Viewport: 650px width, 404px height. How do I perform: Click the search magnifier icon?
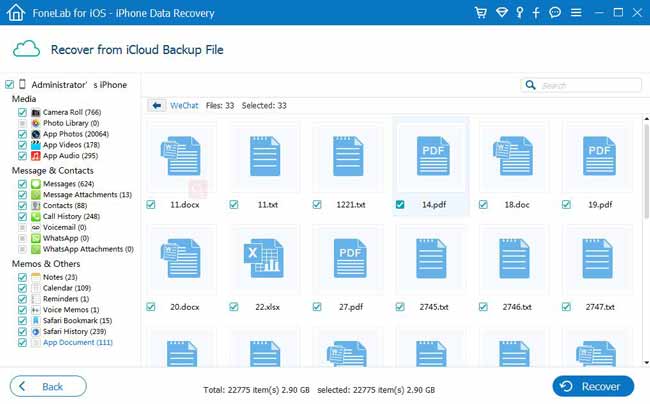pos(530,85)
